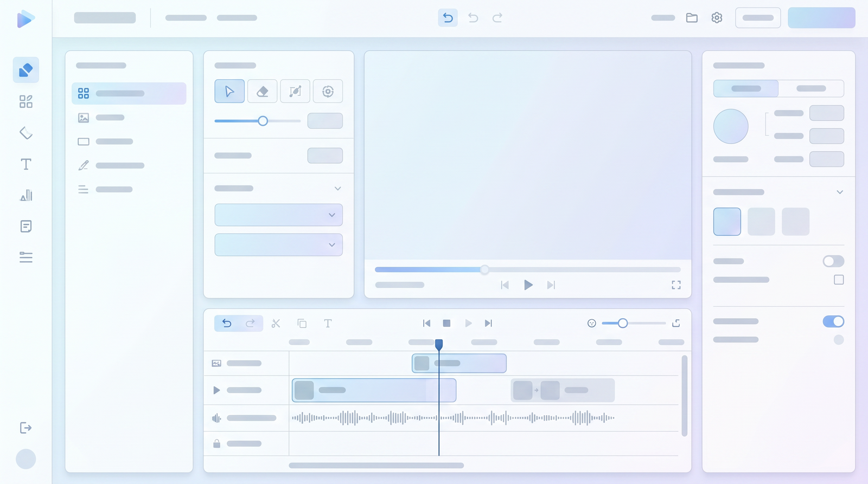
Task: Click the first selected blue swatch
Action: click(x=727, y=222)
